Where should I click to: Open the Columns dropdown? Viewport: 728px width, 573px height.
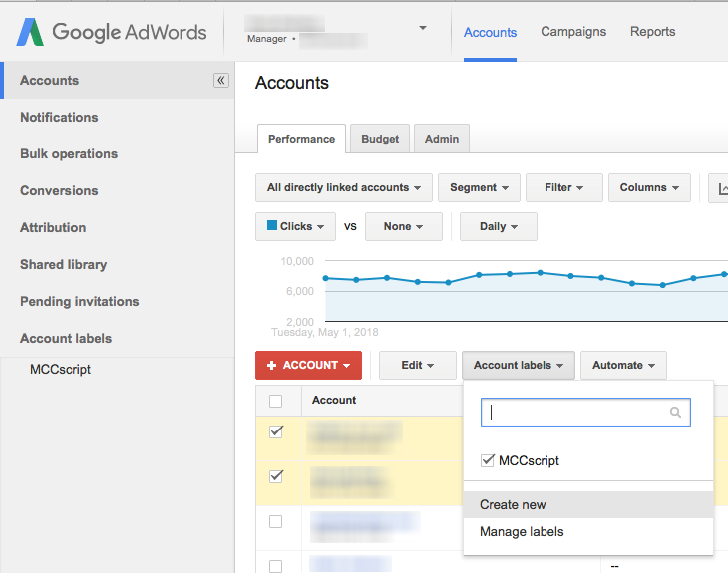[x=649, y=188]
